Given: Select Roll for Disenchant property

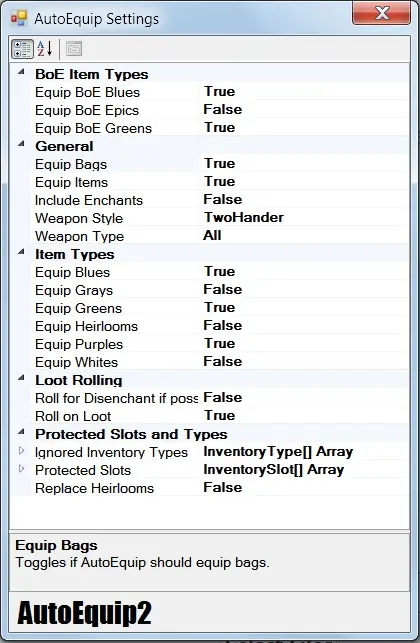Looking at the screenshot, I should click(116, 399).
